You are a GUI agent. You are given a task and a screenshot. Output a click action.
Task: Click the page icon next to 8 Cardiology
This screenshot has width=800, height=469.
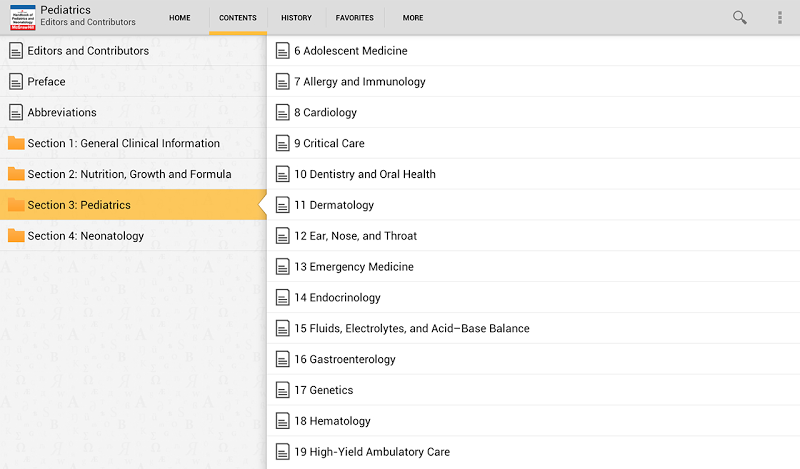point(283,113)
